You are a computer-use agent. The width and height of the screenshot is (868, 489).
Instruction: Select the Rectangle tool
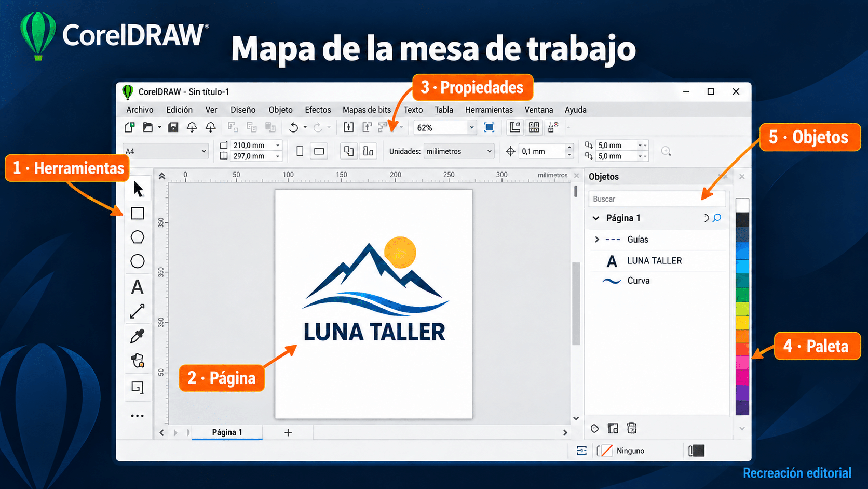click(138, 214)
